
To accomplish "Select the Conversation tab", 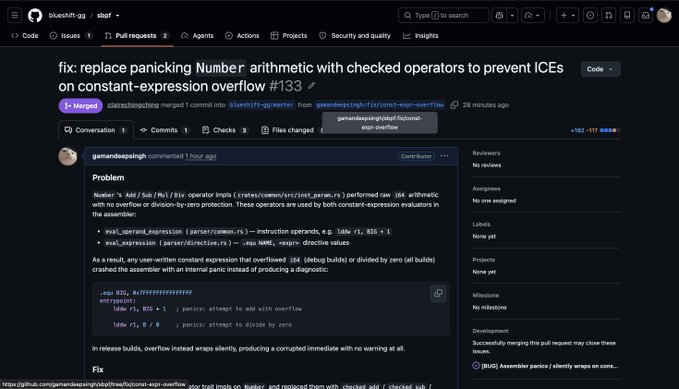I will pos(96,130).
